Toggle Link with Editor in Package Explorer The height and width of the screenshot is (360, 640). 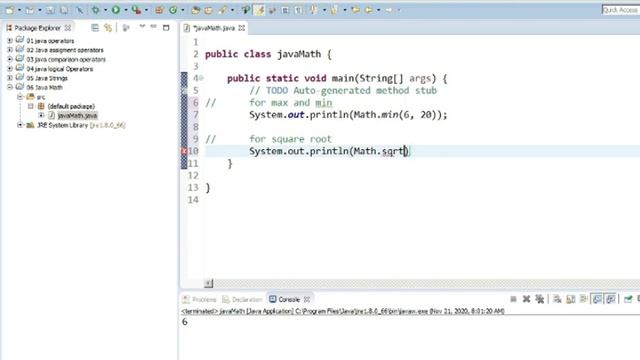[108, 28]
